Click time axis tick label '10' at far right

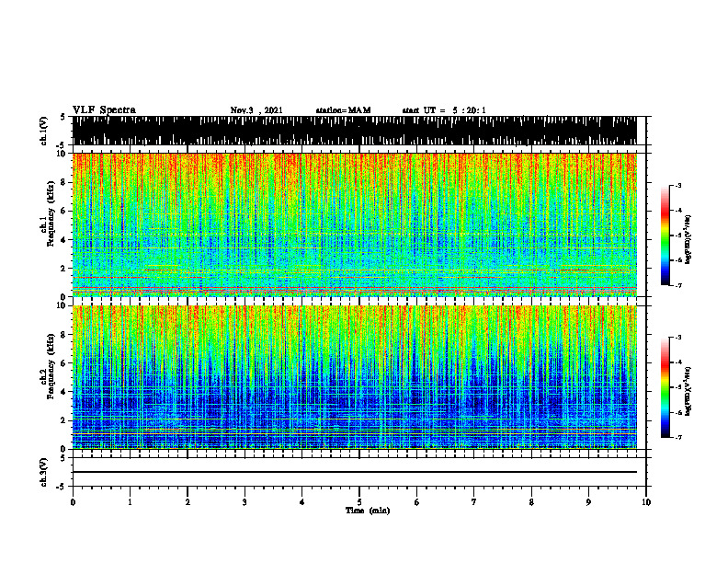(646, 501)
